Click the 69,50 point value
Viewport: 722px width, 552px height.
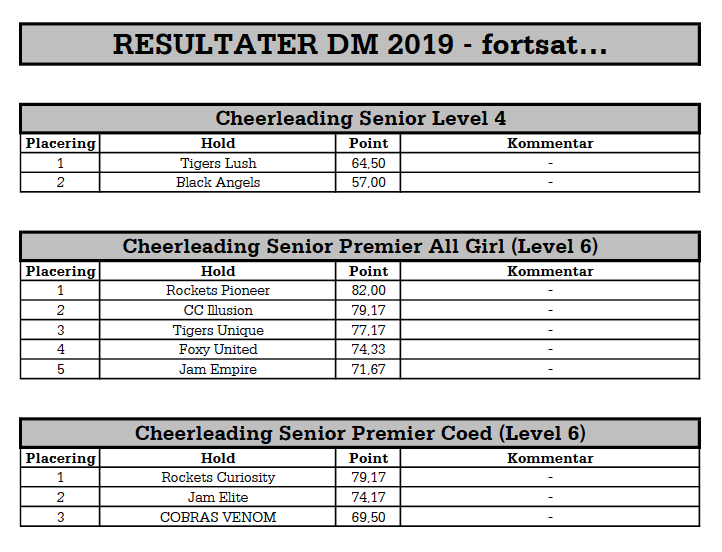click(x=368, y=517)
